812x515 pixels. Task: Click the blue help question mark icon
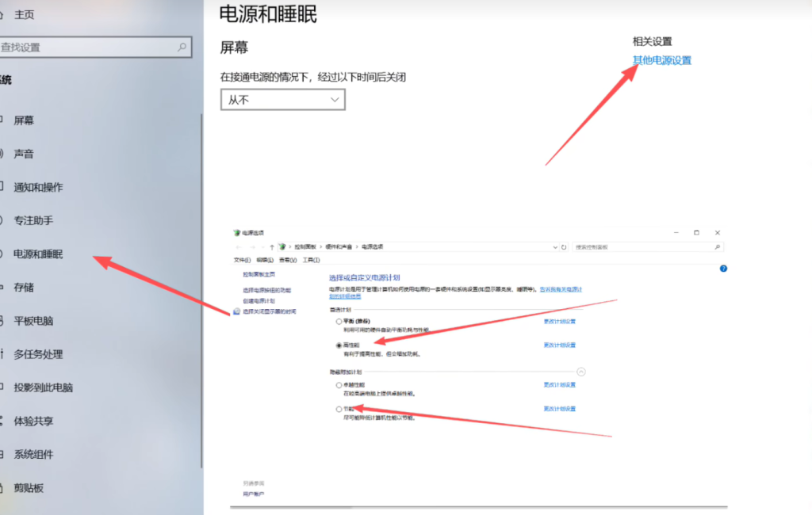723,269
